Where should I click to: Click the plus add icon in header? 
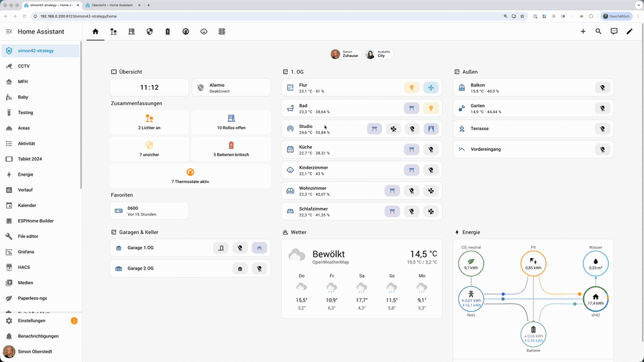point(583,32)
